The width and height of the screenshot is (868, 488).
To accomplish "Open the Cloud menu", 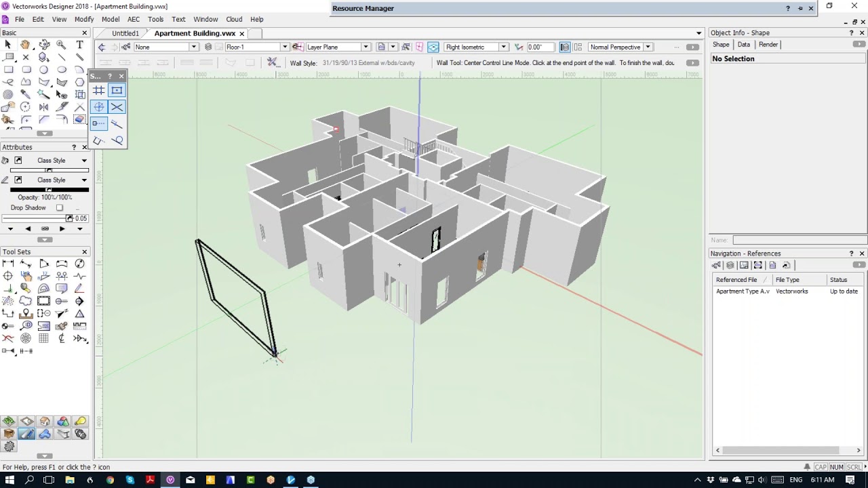I will (x=234, y=19).
